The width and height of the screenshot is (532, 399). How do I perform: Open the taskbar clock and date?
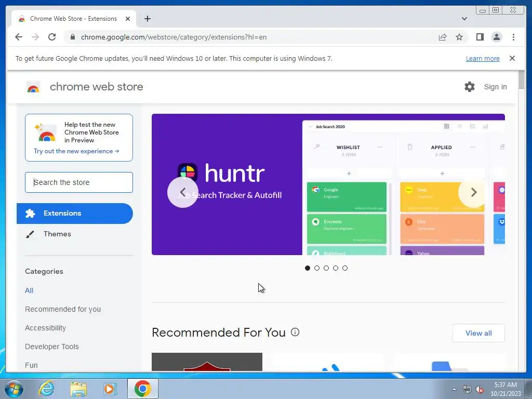[506, 389]
